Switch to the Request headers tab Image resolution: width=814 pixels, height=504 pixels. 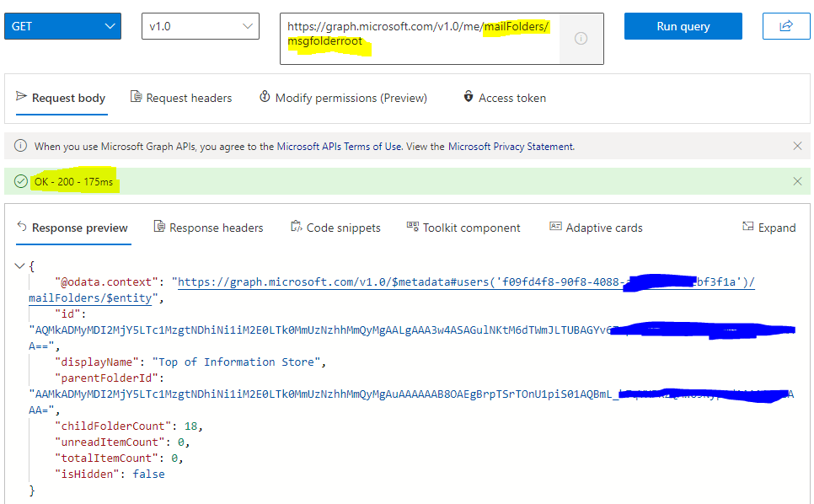pyautogui.click(x=181, y=97)
